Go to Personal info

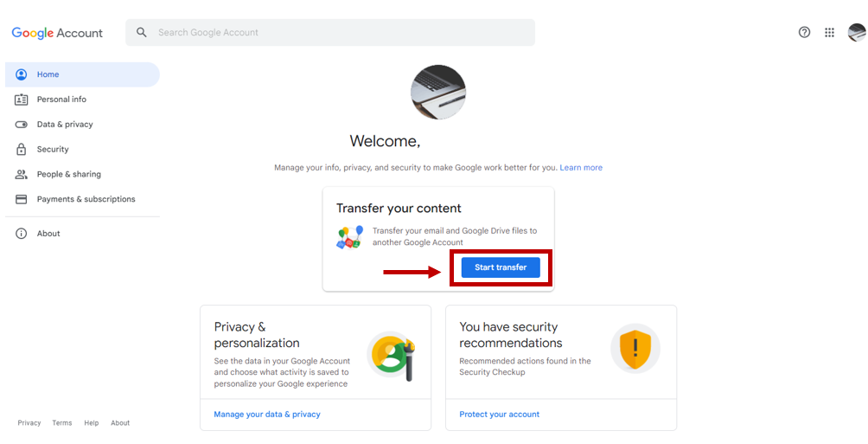pos(61,100)
